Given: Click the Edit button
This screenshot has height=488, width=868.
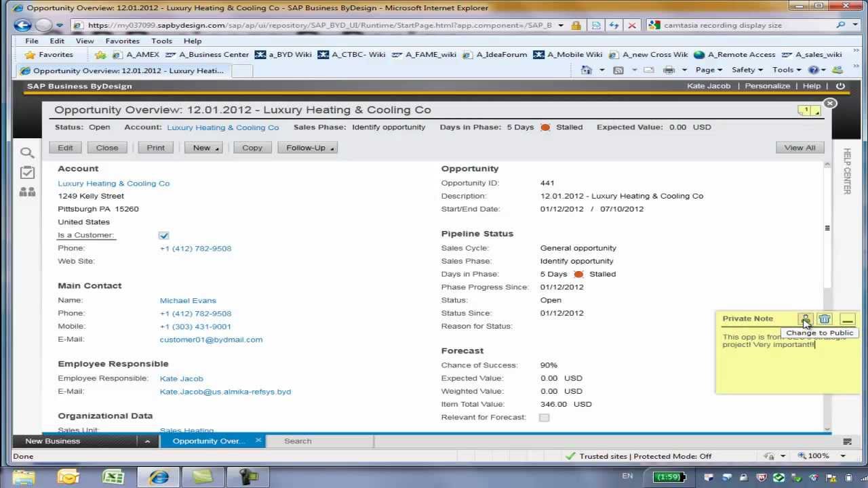Looking at the screenshot, I should (65, 148).
